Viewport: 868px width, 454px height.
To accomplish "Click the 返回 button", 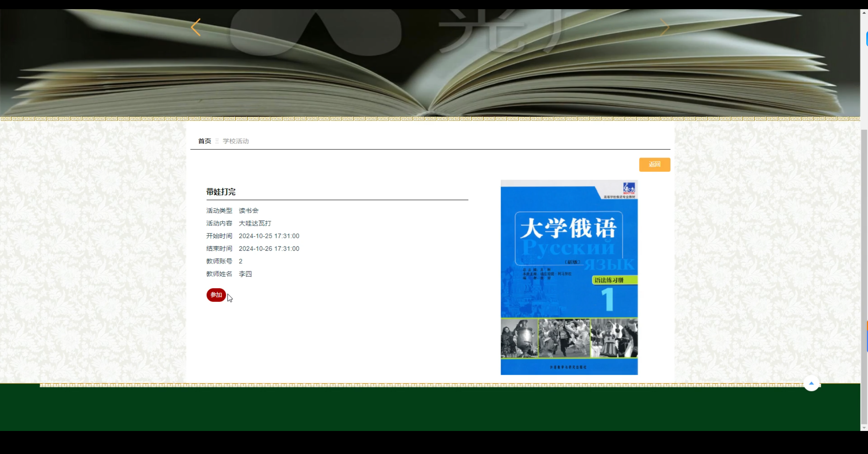I will point(654,164).
